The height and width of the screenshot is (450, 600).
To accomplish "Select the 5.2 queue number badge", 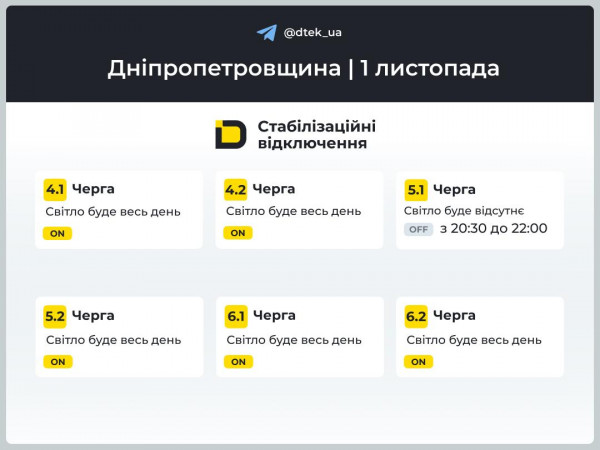I will pyautogui.click(x=55, y=316).
